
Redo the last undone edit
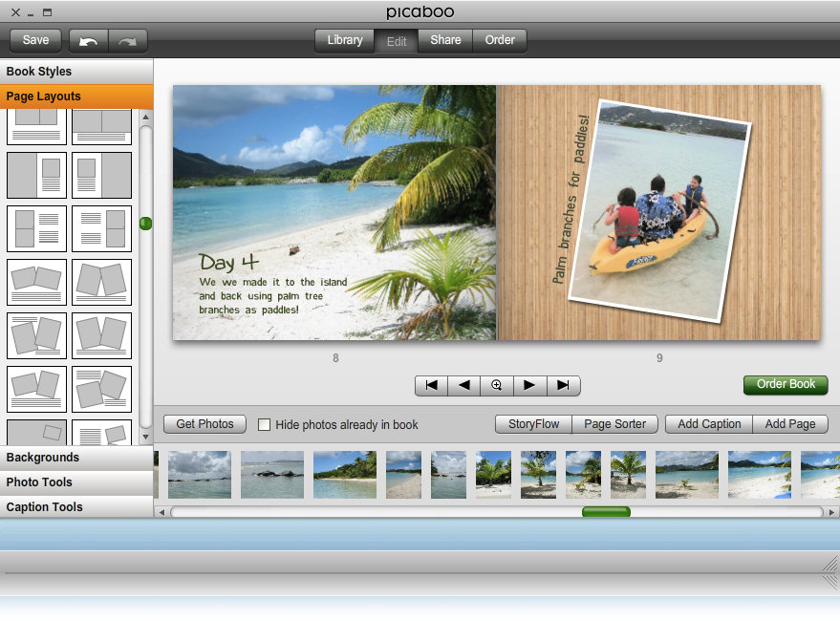point(127,41)
